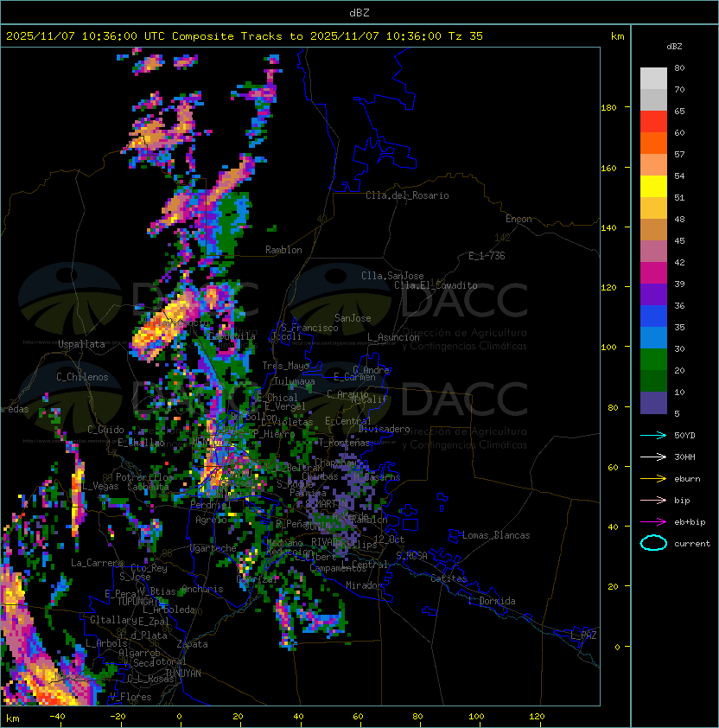The height and width of the screenshot is (728, 719).
Task: Click the Composite Tracks timestamp header
Action: (245, 36)
